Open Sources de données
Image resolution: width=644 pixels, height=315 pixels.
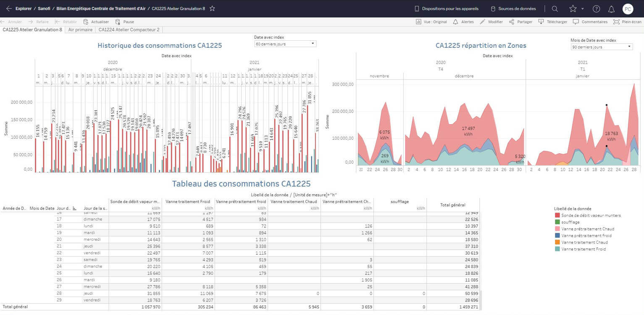513,9
